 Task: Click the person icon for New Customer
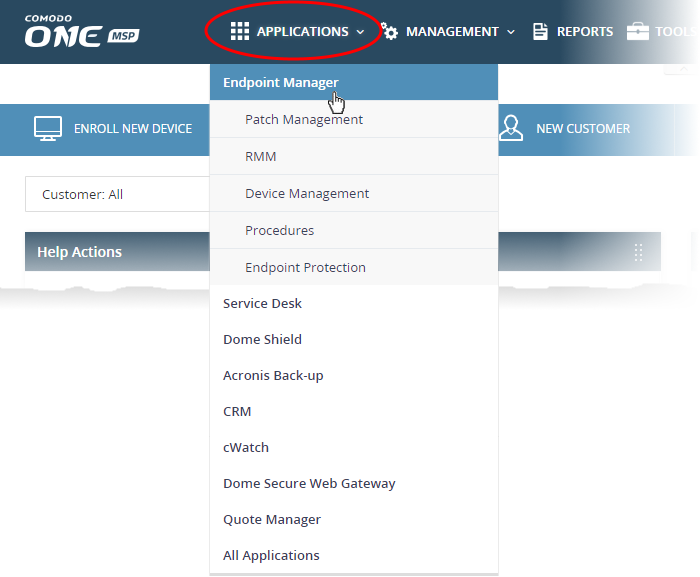coord(511,128)
